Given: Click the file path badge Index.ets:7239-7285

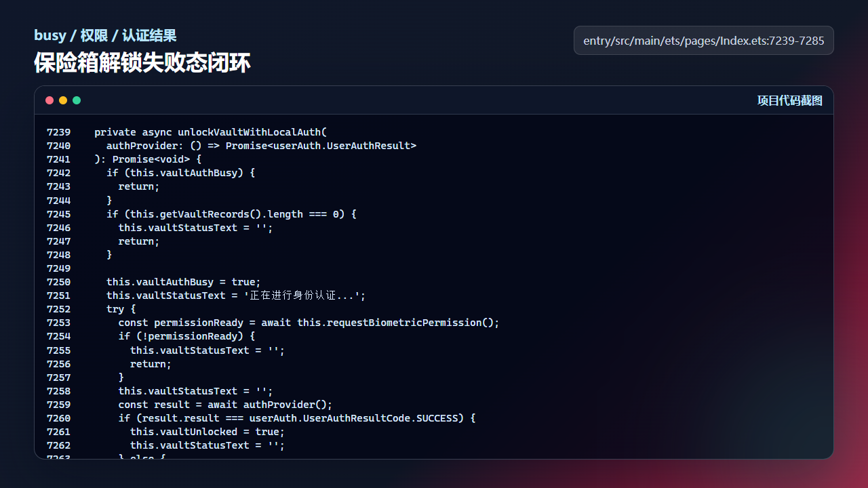Looking at the screenshot, I should coord(704,41).
